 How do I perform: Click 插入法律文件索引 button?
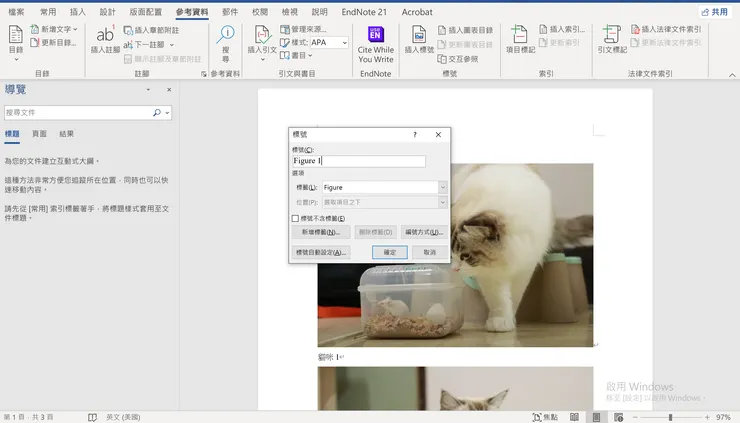coord(666,29)
